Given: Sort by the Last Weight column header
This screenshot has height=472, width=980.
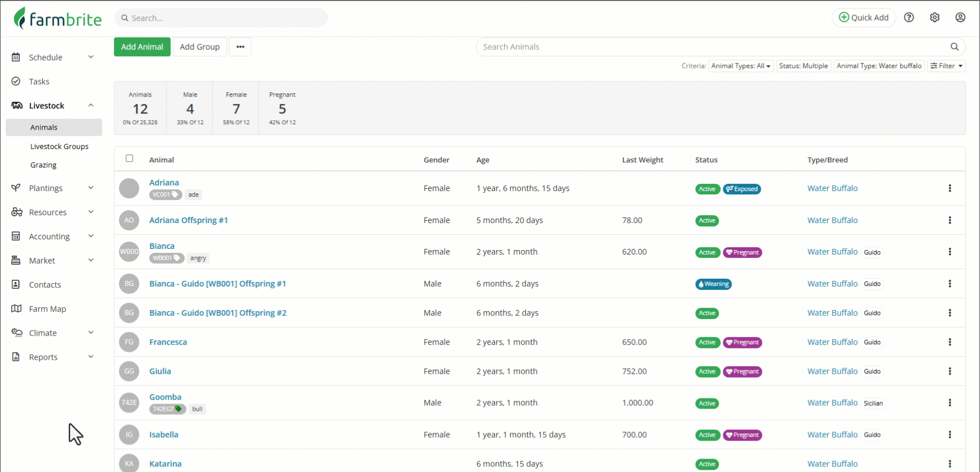Looking at the screenshot, I should click(x=643, y=160).
